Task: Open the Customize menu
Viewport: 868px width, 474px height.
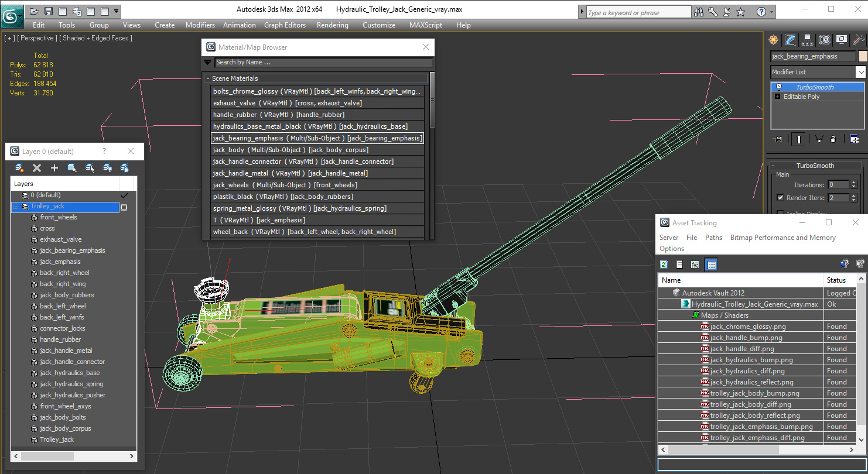Action: pos(378,25)
